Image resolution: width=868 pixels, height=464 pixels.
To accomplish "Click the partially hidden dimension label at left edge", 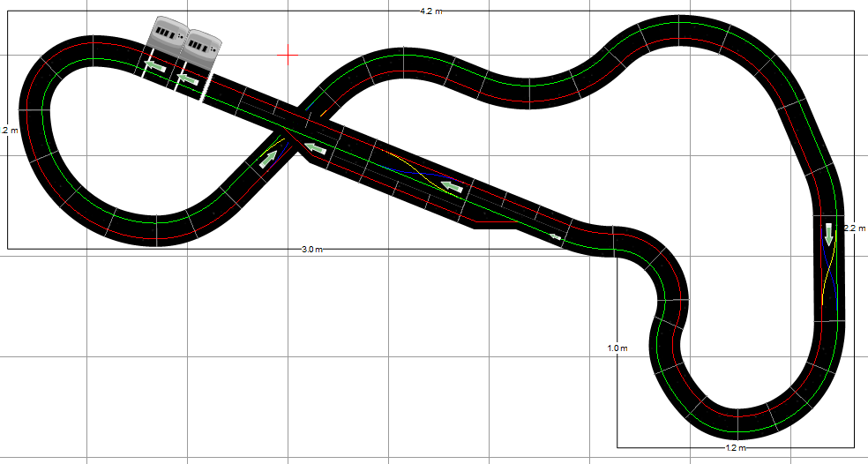I will (x=7, y=131).
